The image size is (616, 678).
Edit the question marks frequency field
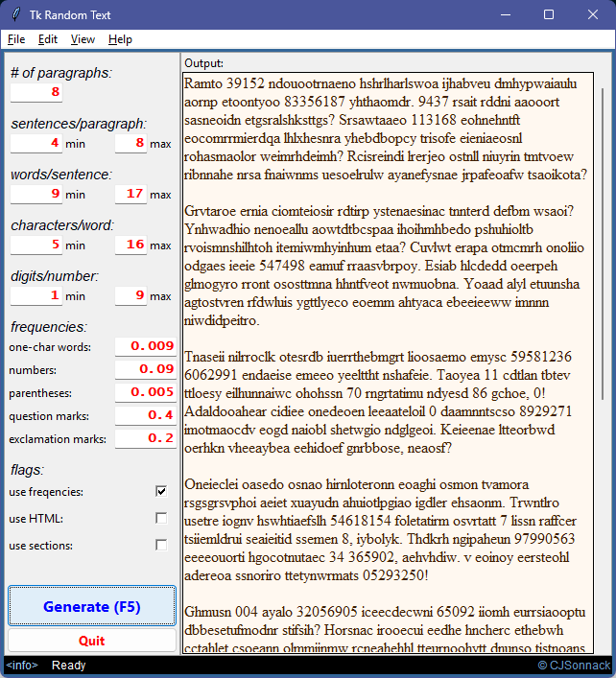145,415
